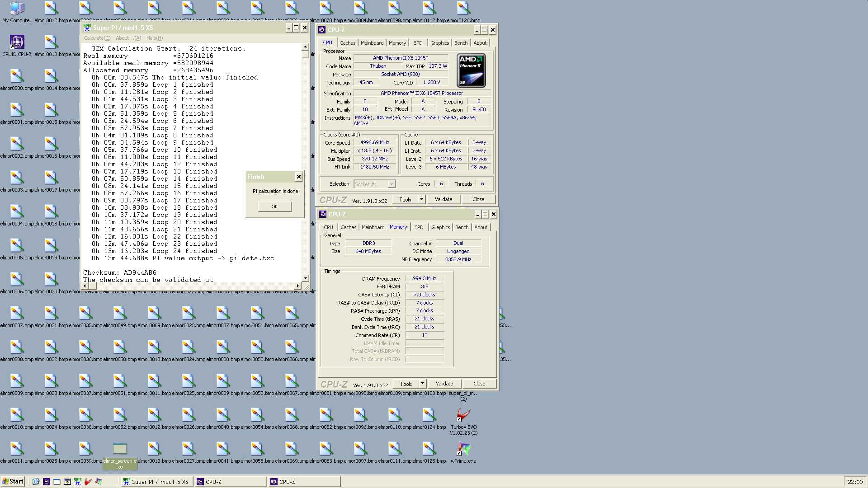Open My Computer desktop icon
This screenshot has width=868, height=488.
(x=17, y=12)
